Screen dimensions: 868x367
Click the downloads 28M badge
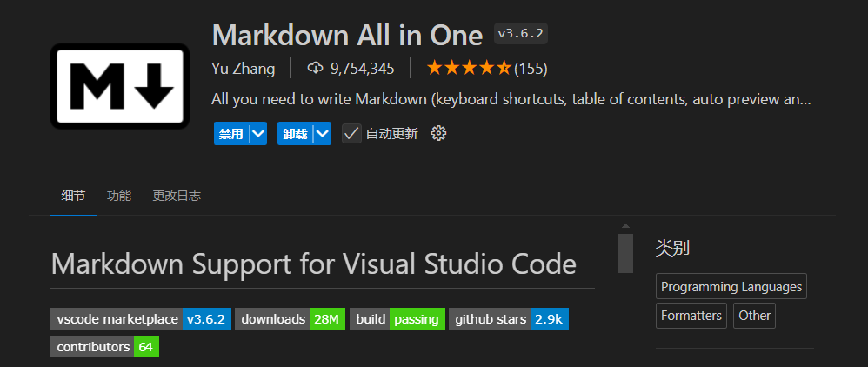pos(290,319)
